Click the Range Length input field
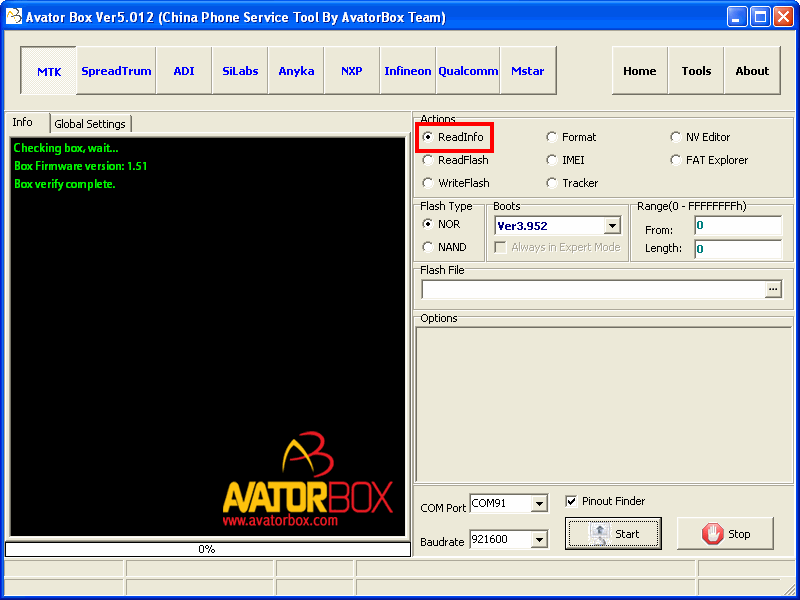Viewport: 800px width, 600px height. pos(738,248)
